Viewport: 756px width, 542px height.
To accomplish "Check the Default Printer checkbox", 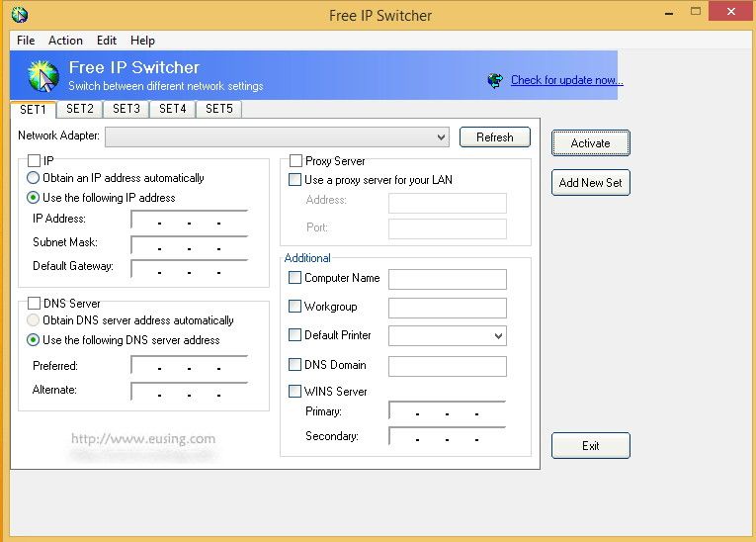I will [294, 334].
